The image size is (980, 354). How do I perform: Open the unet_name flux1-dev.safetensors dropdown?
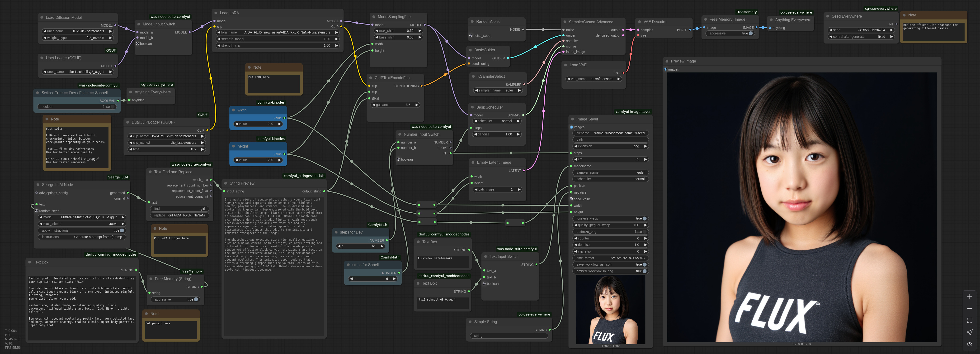(78, 31)
